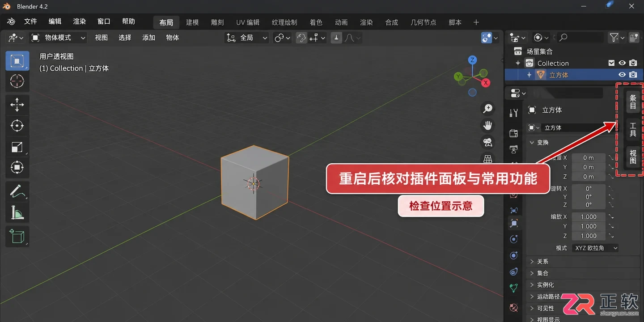The width and height of the screenshot is (644, 322).
Task: Select the Scale tool
Action: [17, 147]
